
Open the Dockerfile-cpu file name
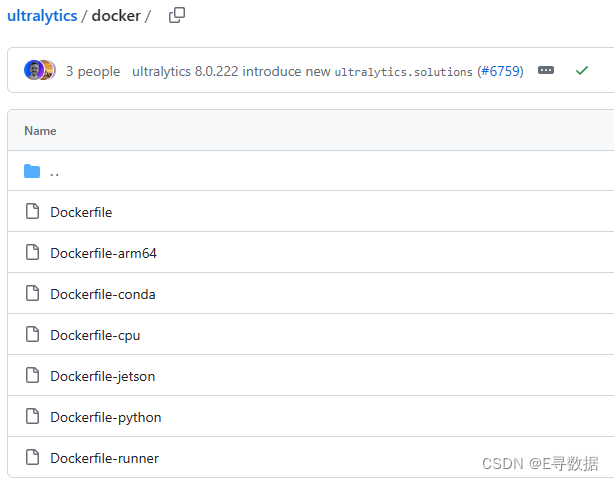[95, 336]
